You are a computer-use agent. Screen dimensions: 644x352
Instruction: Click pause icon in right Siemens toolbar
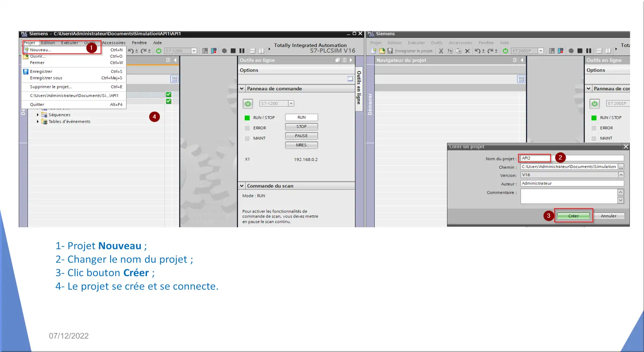click(588, 51)
